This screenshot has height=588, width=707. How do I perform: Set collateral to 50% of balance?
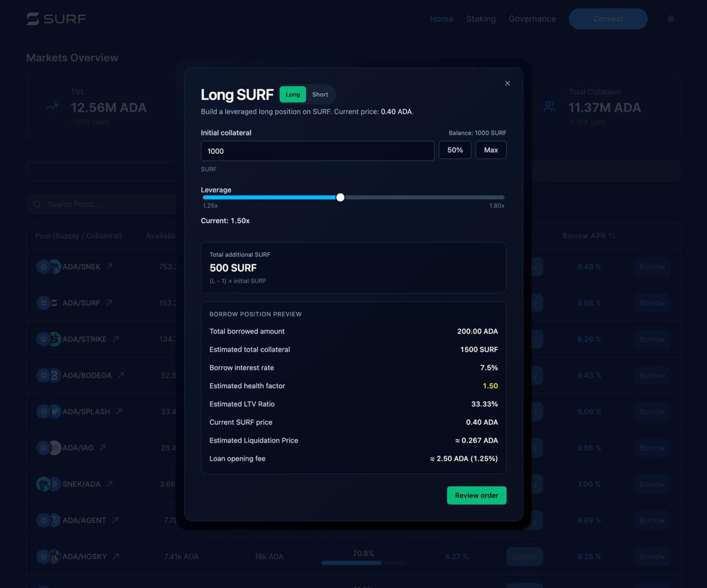(455, 150)
